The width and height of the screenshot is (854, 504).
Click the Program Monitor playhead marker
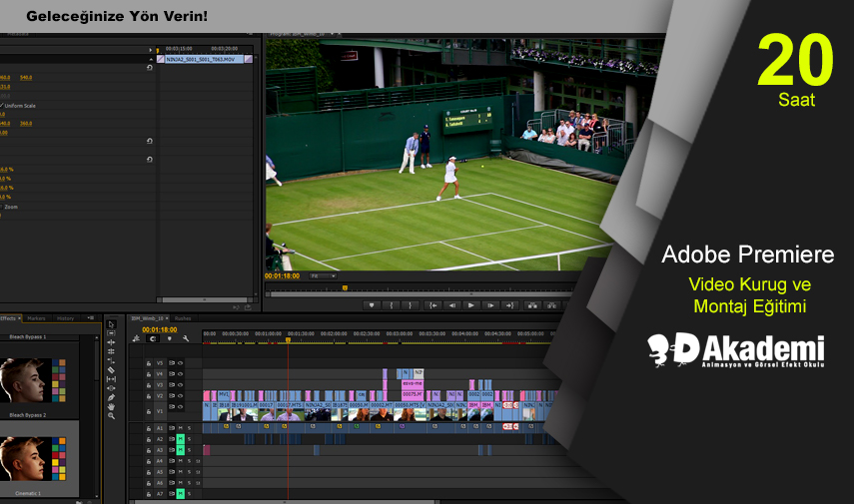point(345,287)
